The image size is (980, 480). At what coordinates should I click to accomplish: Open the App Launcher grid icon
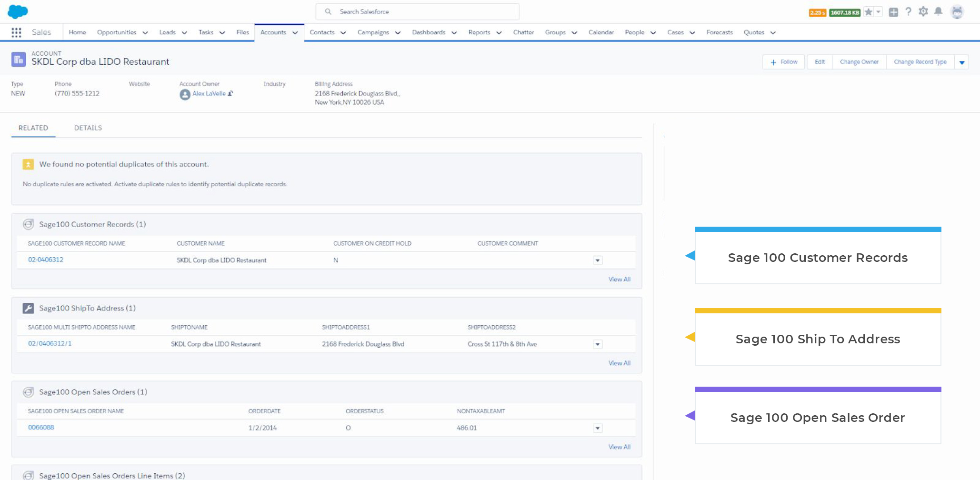click(x=16, y=32)
